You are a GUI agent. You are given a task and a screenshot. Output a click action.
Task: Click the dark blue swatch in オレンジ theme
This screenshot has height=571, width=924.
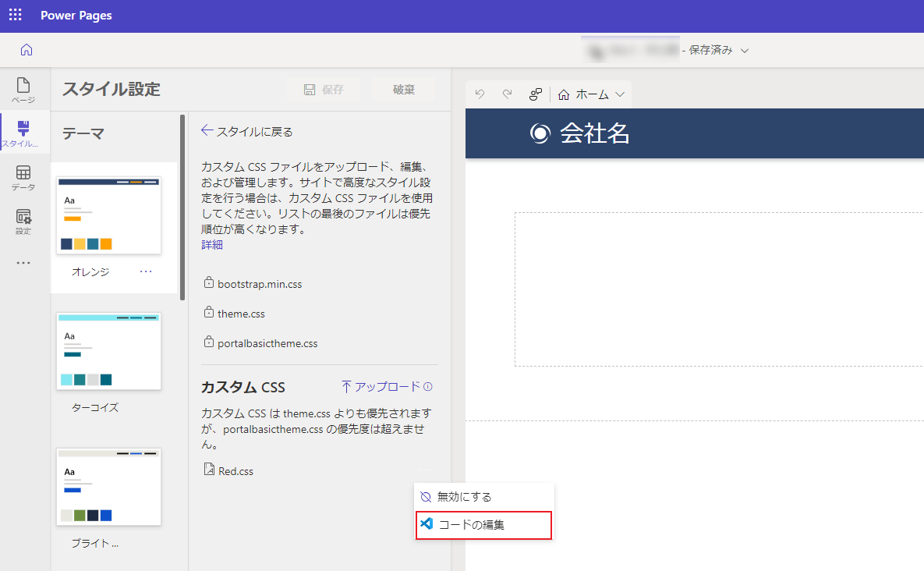coord(66,244)
